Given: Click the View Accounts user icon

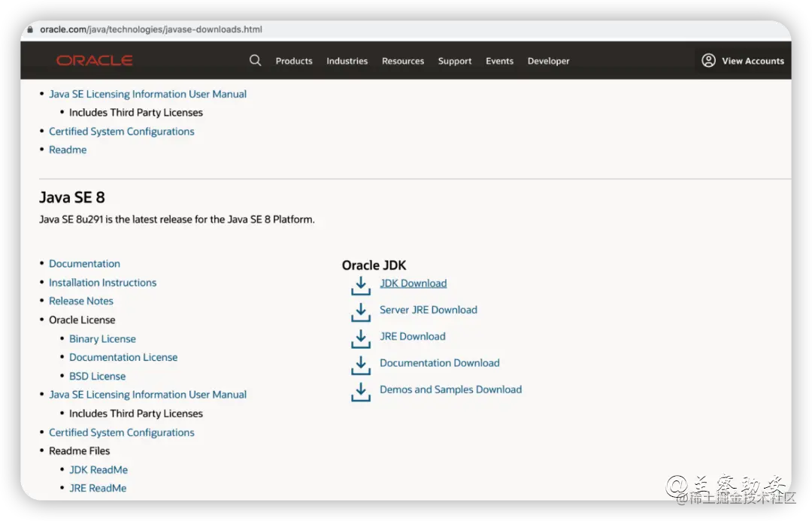Looking at the screenshot, I should pos(708,61).
